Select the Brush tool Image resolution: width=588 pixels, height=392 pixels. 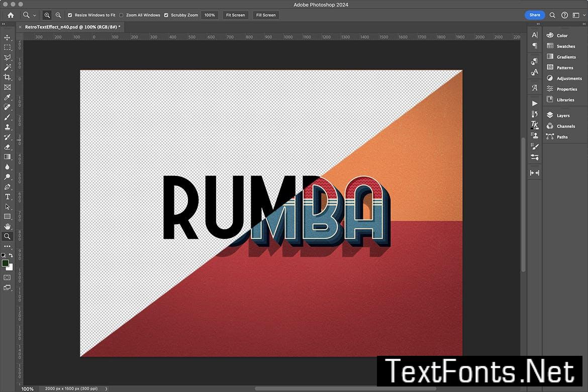tap(7, 117)
